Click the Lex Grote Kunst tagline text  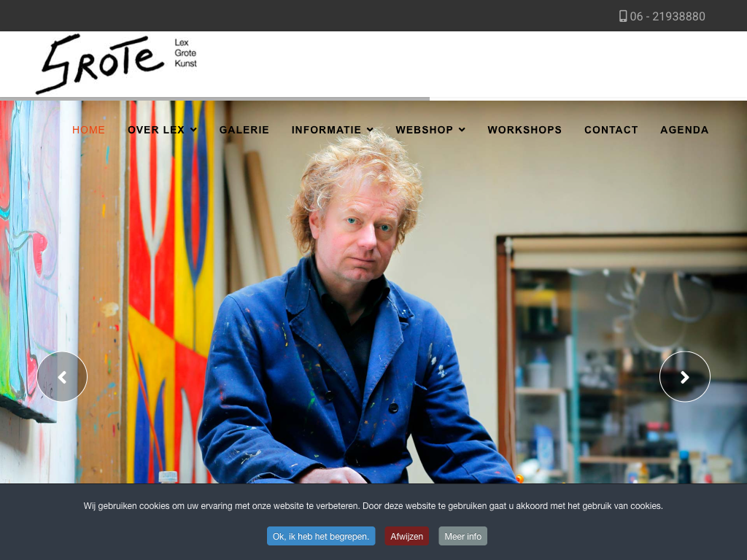pyautogui.click(x=185, y=52)
